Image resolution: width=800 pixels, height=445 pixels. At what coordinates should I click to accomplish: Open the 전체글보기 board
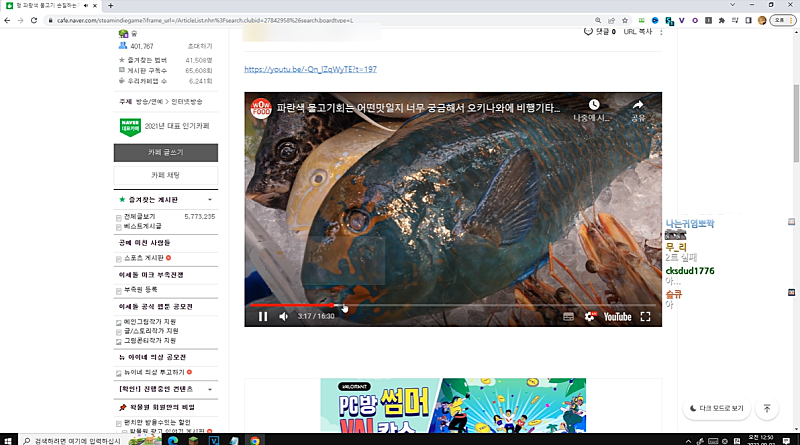click(x=139, y=216)
